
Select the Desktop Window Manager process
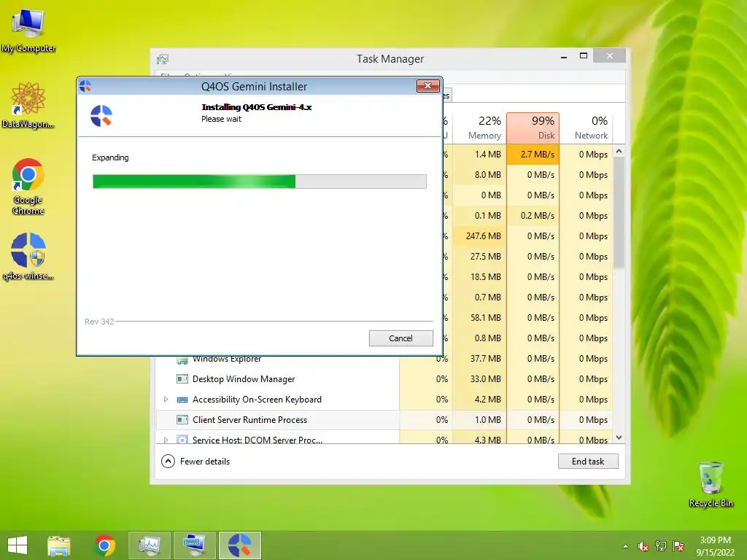[x=384, y=379]
